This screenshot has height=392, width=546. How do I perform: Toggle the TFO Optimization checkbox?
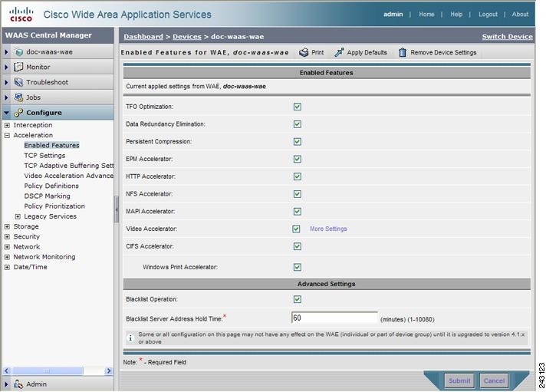[298, 107]
